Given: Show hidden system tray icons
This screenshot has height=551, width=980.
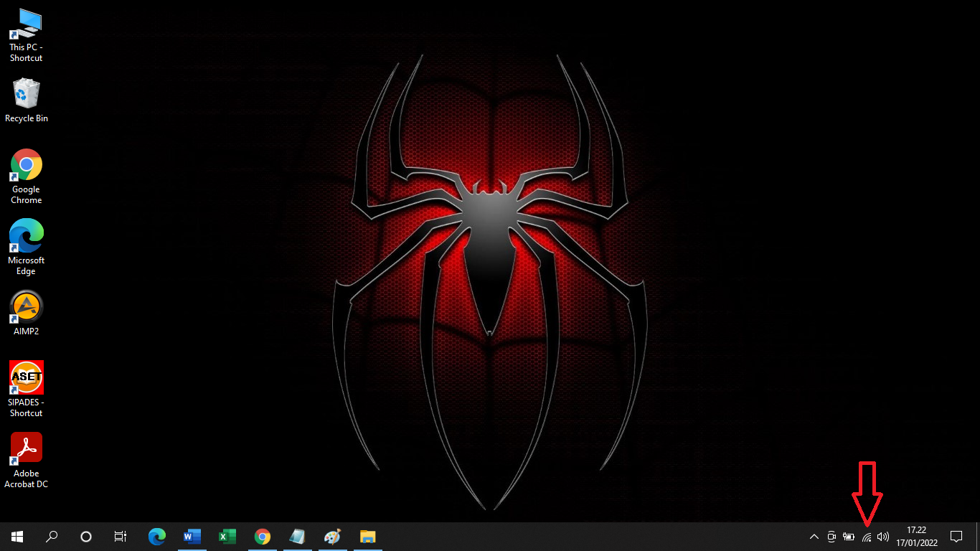Looking at the screenshot, I should (x=814, y=537).
